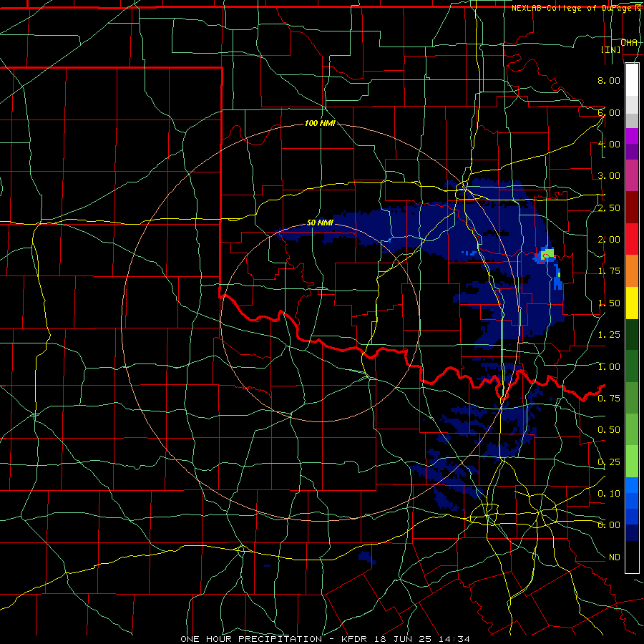Click the "0.50" legend value
This screenshot has width=644, height=644.
[609, 429]
